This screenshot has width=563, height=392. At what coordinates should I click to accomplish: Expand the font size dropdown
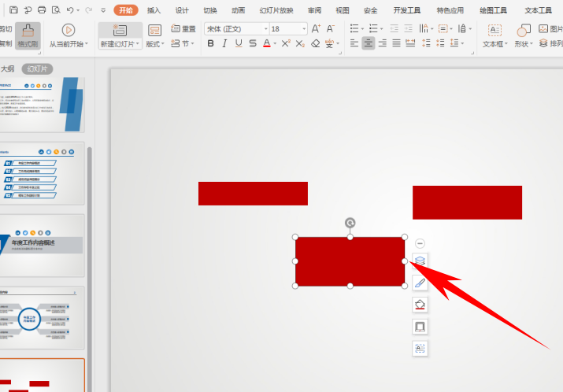304,28
